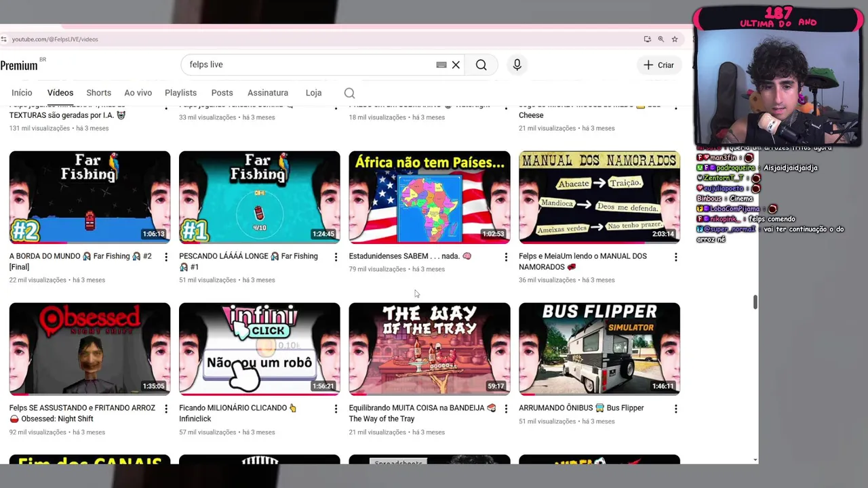The width and height of the screenshot is (868, 488).
Task: Click the magnifier search button
Action: (x=481, y=65)
